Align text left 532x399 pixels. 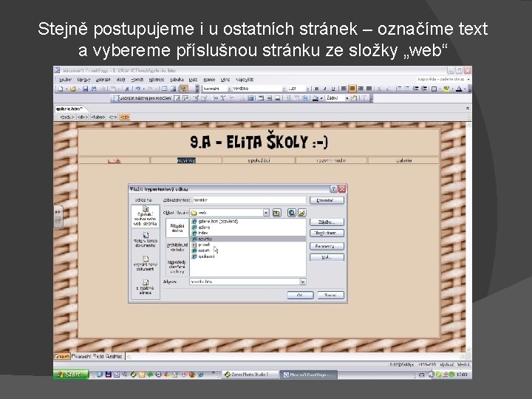click(344, 89)
